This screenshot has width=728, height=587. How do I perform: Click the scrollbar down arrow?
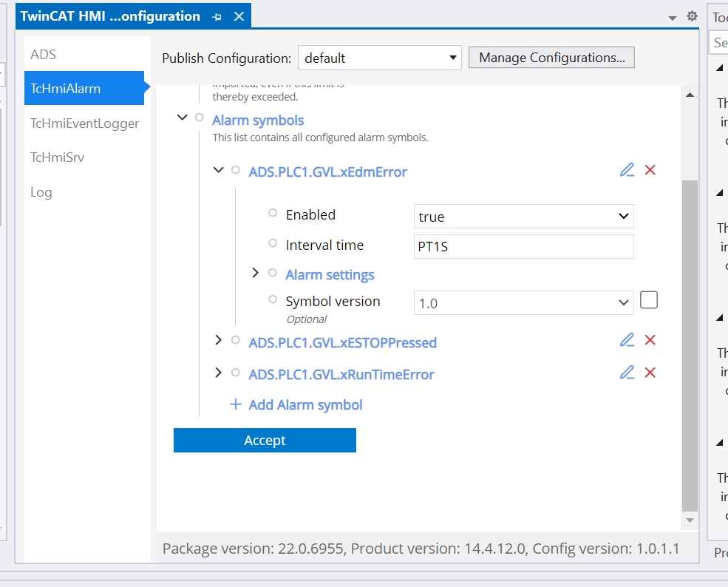(690, 520)
